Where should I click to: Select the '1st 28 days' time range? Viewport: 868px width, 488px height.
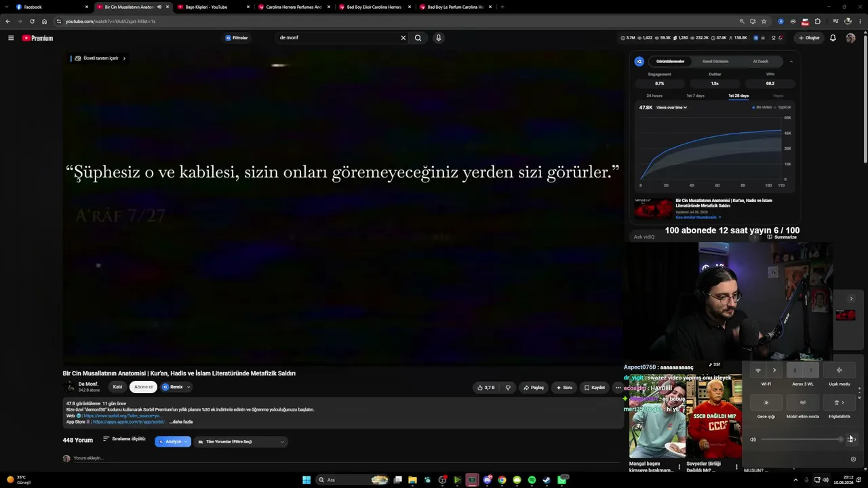point(738,96)
